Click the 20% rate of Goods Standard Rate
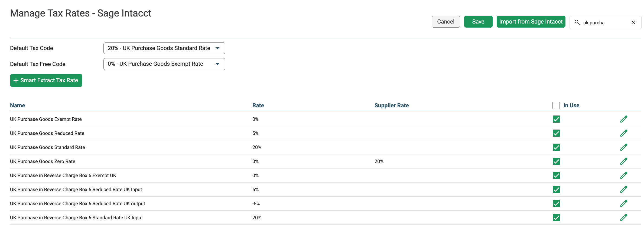 257,147
